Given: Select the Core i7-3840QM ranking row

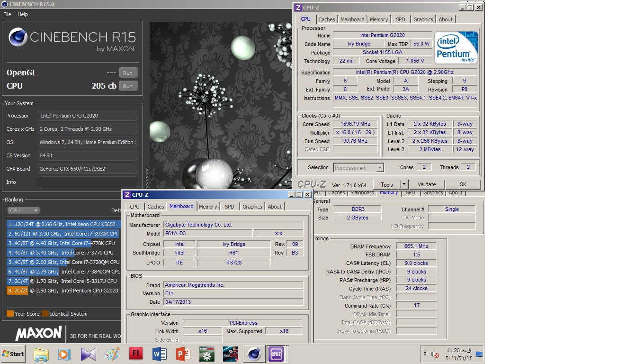Looking at the screenshot, I should [63, 272].
